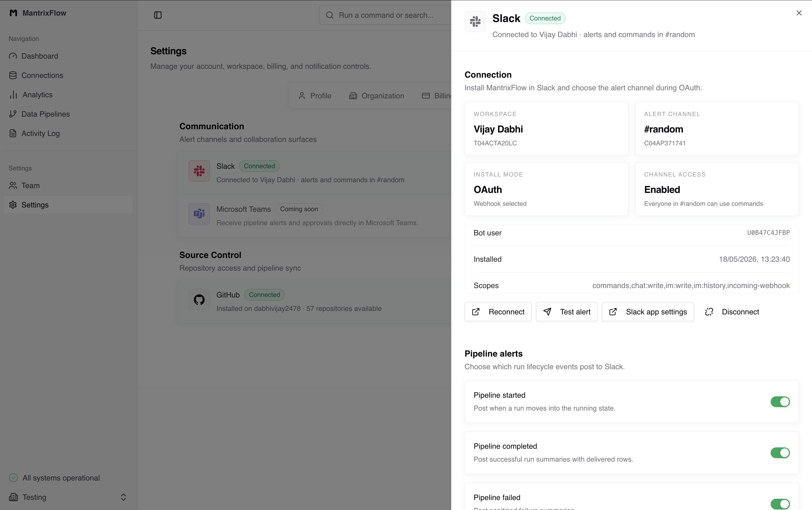Expand the Testing workspace switcher chevrons
The image size is (812, 510).
(x=123, y=497)
